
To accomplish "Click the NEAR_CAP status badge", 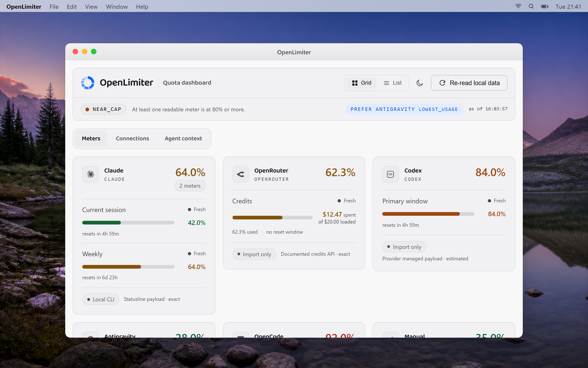I will (x=103, y=109).
